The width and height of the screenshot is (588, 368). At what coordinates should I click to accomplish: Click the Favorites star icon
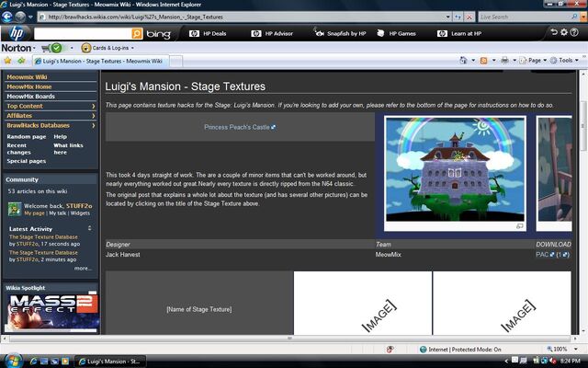[x=7, y=61]
